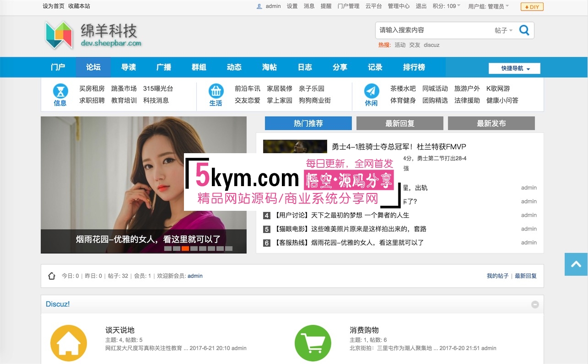Open the 谈天说地 forum title
The height and width of the screenshot is (364, 588).
pos(120,330)
